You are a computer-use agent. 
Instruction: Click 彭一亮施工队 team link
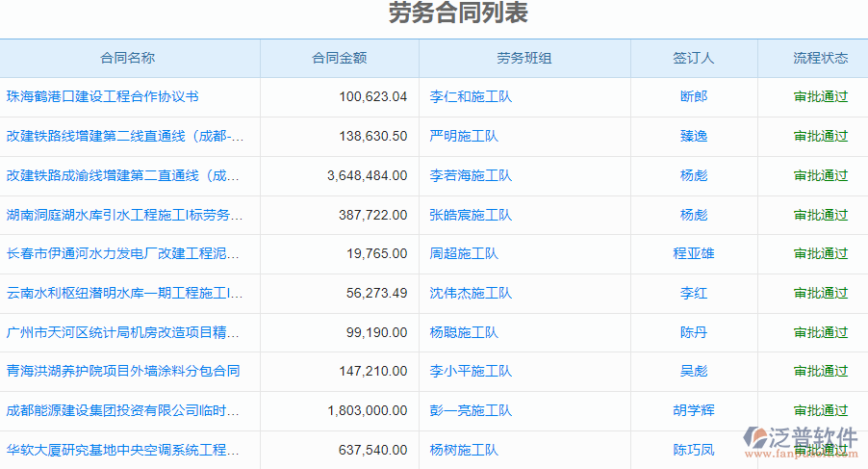coord(471,410)
